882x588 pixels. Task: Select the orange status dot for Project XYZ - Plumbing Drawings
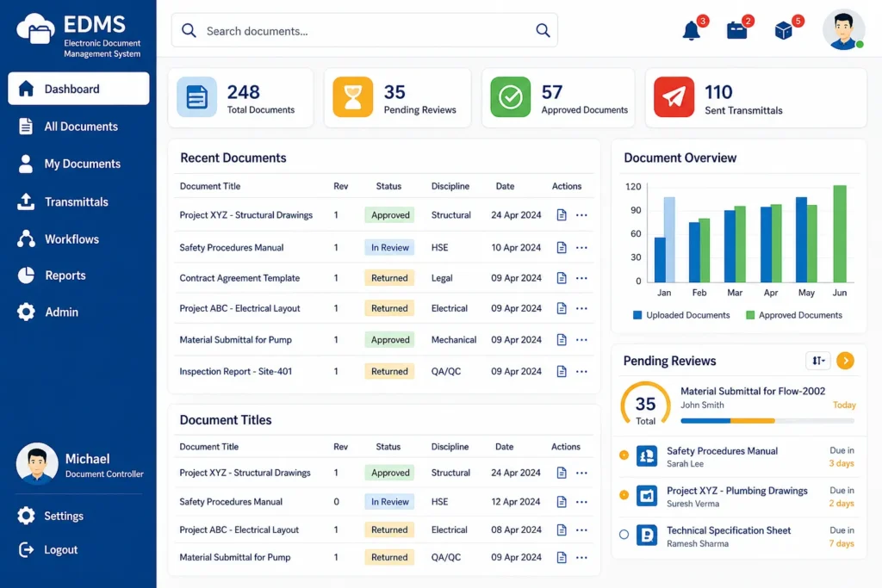[624, 495]
